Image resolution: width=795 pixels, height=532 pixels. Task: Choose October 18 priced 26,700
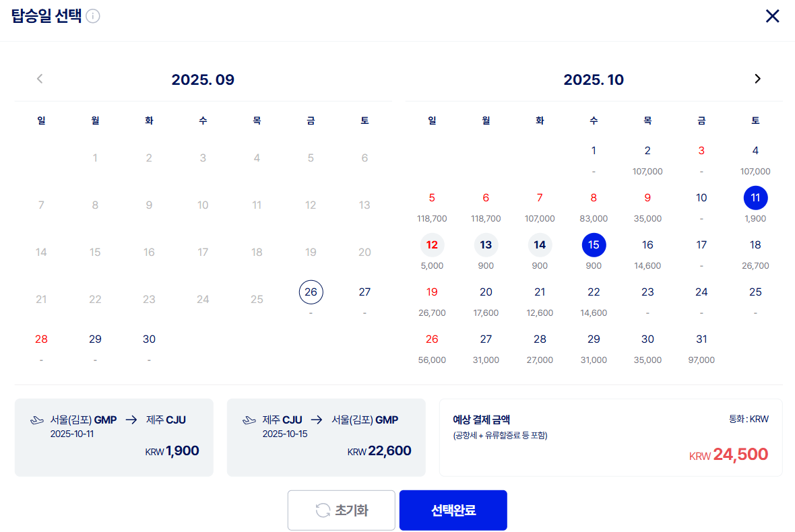755,244
